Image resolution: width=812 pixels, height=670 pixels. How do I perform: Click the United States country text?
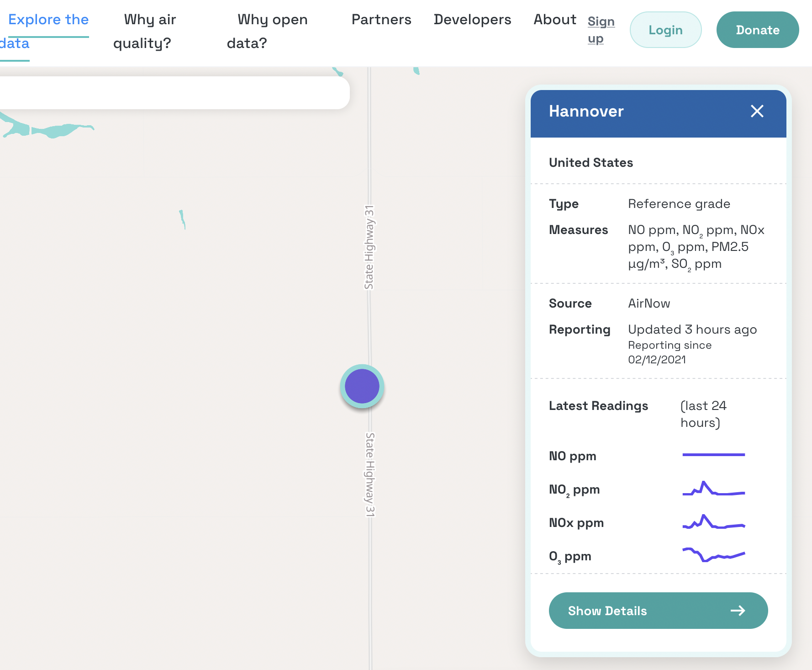click(x=591, y=163)
